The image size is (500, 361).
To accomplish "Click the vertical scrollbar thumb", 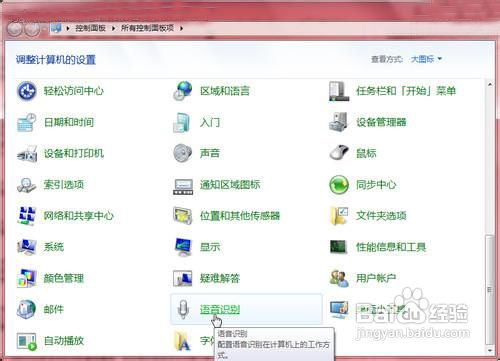I will click(489, 290).
